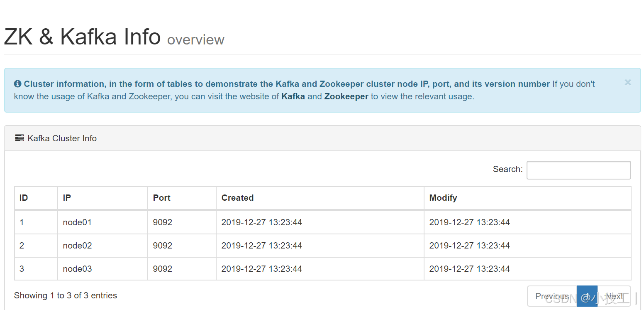Select the node02 table cell
Image resolution: width=644 pixels, height=310 pixels.
point(102,246)
